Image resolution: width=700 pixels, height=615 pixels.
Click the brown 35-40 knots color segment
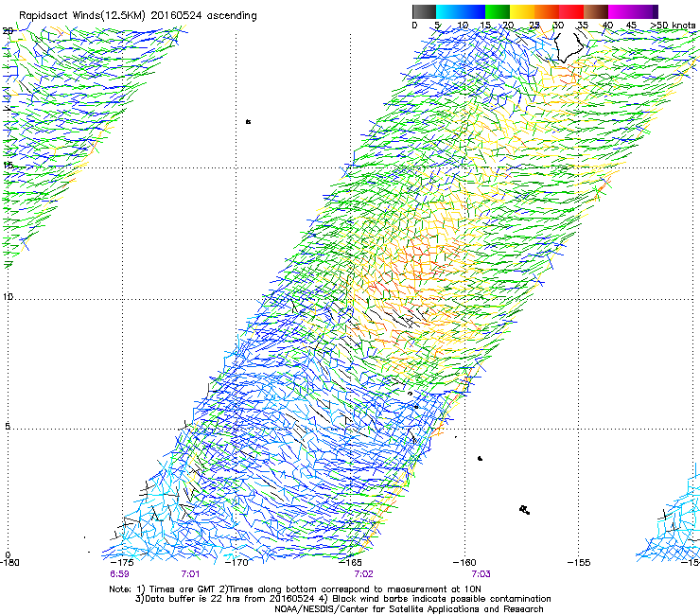[596, 11]
